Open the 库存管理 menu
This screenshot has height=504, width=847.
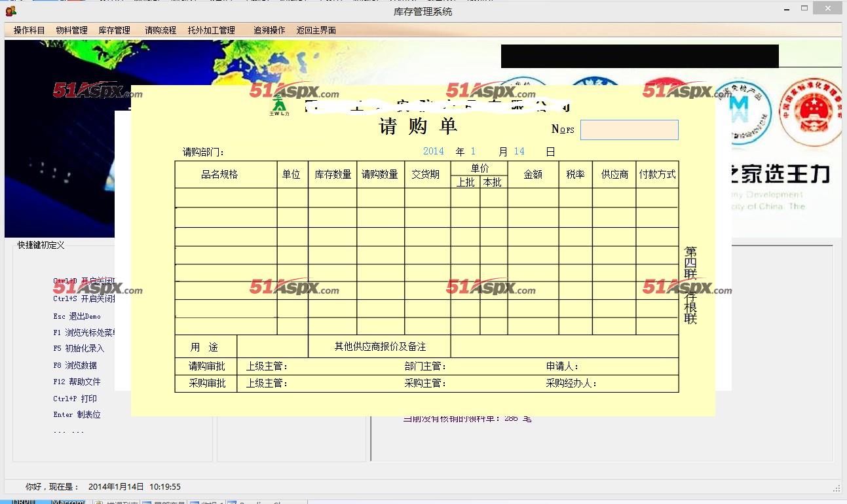point(115,30)
